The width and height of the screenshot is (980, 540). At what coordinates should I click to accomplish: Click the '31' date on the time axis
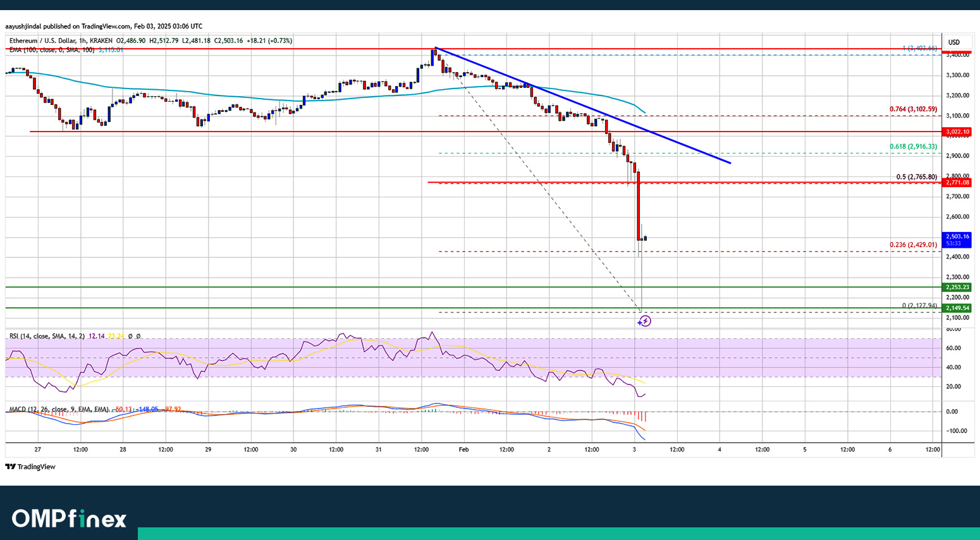point(378,450)
